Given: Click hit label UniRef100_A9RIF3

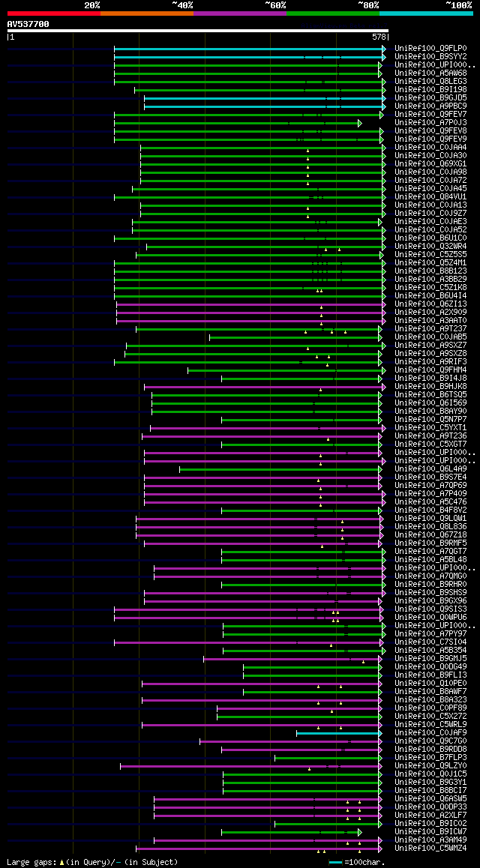Looking at the screenshot, I should (430, 362).
